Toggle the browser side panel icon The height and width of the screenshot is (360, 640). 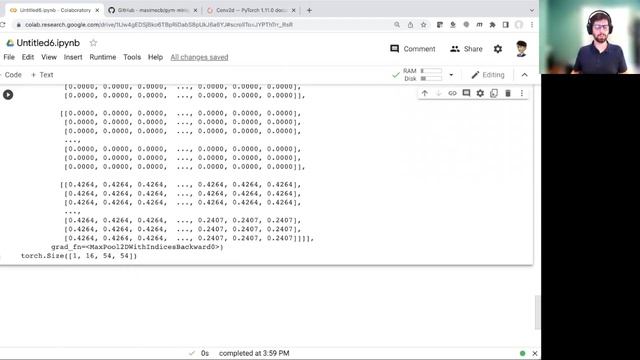506,25
